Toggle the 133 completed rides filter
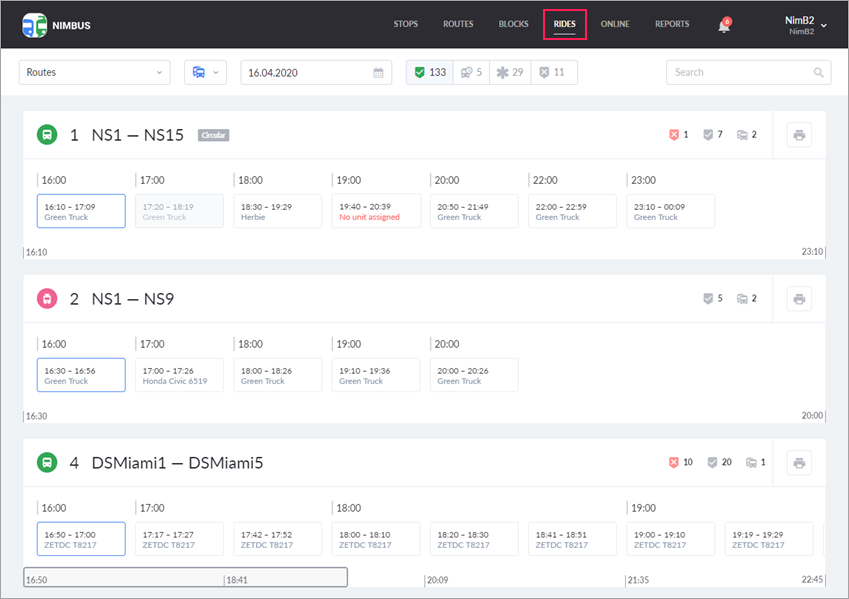This screenshot has width=849, height=599. pos(430,73)
